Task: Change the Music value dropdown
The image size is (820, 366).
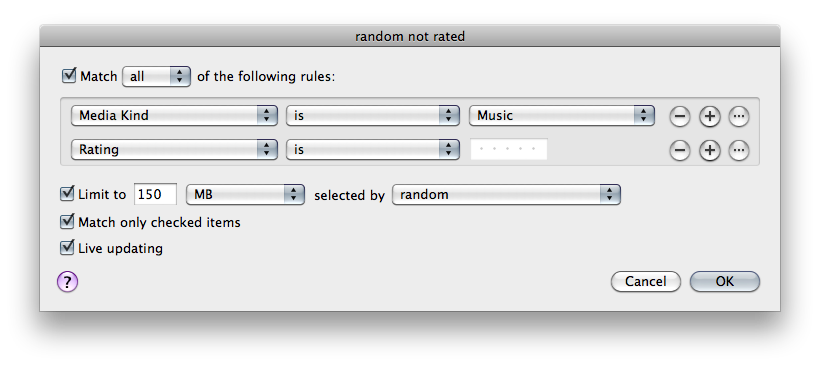Action: (x=562, y=116)
